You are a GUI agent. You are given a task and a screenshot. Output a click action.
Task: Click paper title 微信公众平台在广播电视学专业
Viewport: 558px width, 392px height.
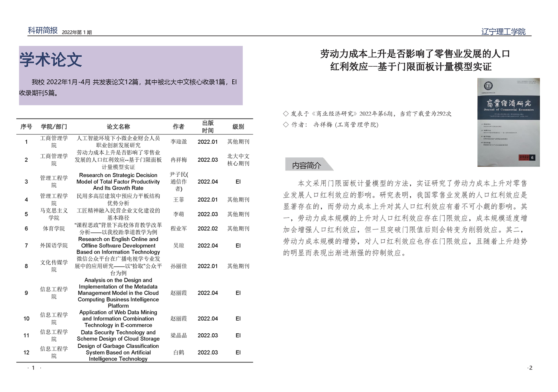coord(118,266)
